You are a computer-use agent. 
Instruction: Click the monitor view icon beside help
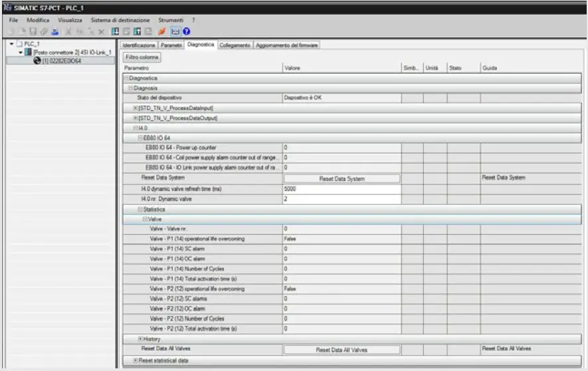(x=175, y=31)
